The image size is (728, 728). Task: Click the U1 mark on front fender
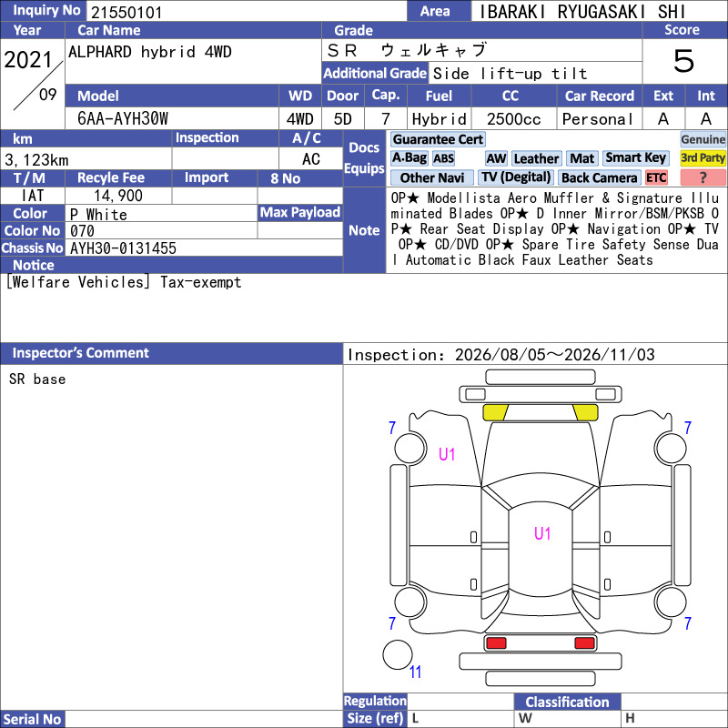(x=447, y=454)
